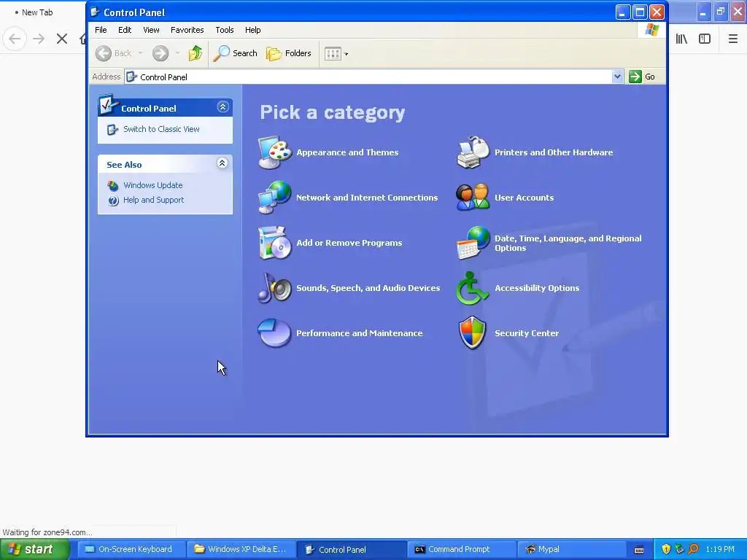
Task: Click Switch to Classic View link
Action: (161, 129)
